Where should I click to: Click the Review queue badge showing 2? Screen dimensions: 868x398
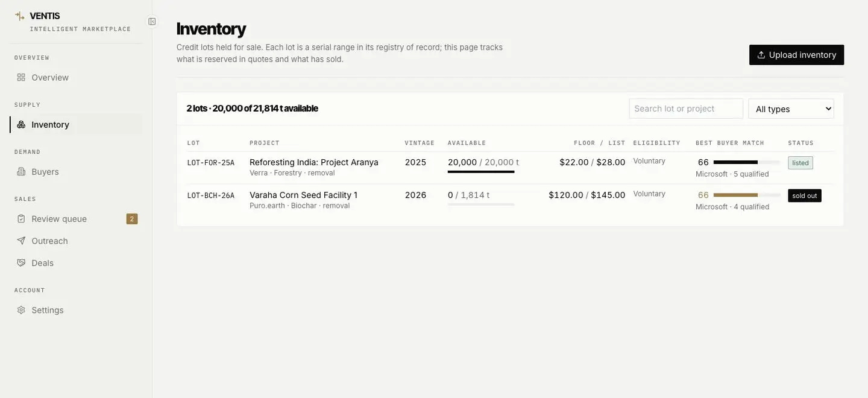(x=132, y=219)
